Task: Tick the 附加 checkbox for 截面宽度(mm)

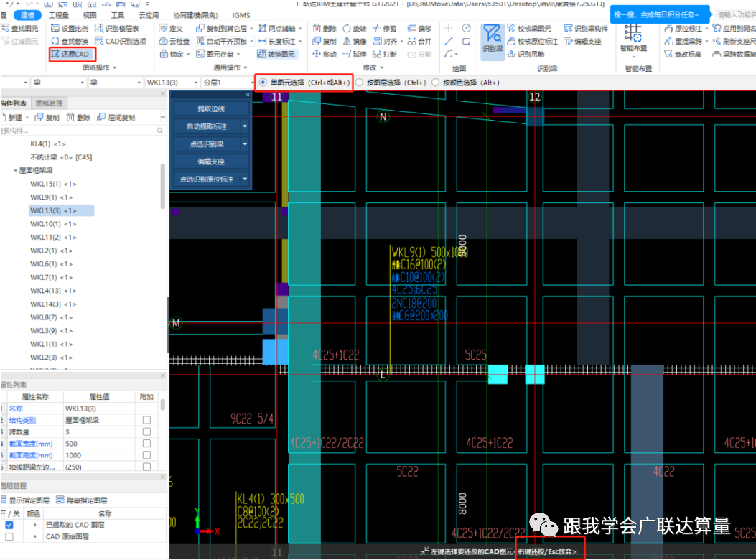Action: point(146,443)
